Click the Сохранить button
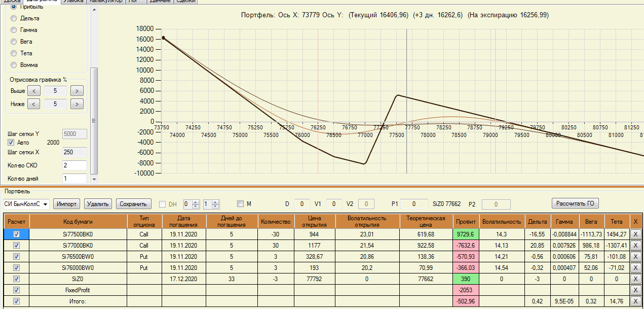 134,204
